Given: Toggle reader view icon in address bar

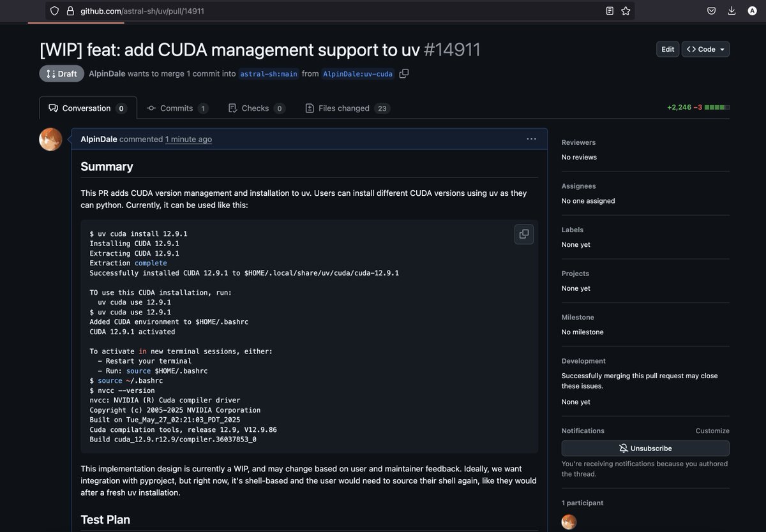Looking at the screenshot, I should click(610, 11).
